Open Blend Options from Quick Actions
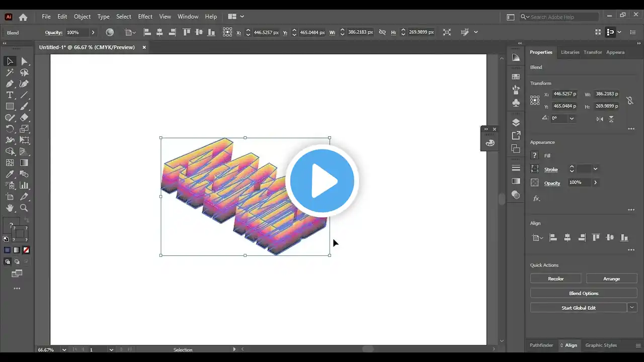 click(584, 293)
